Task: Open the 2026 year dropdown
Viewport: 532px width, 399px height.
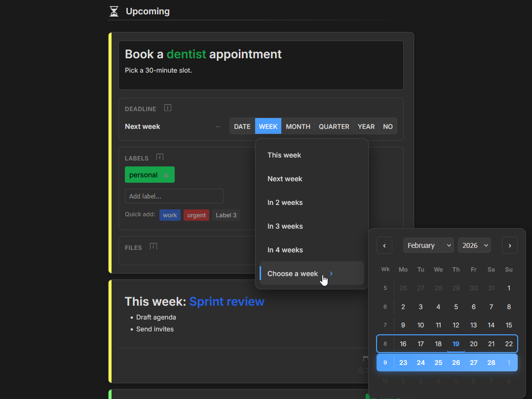Action: (474, 245)
